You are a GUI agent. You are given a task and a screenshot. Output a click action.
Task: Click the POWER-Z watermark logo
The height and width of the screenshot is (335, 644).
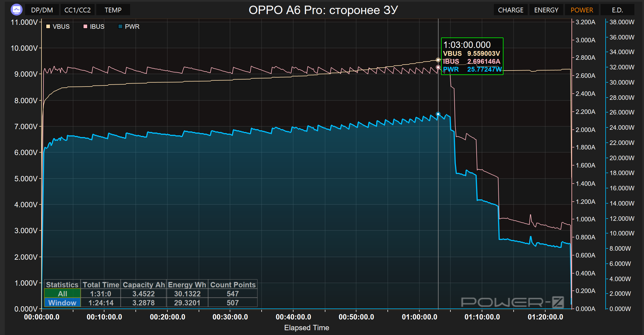pyautogui.click(x=512, y=302)
